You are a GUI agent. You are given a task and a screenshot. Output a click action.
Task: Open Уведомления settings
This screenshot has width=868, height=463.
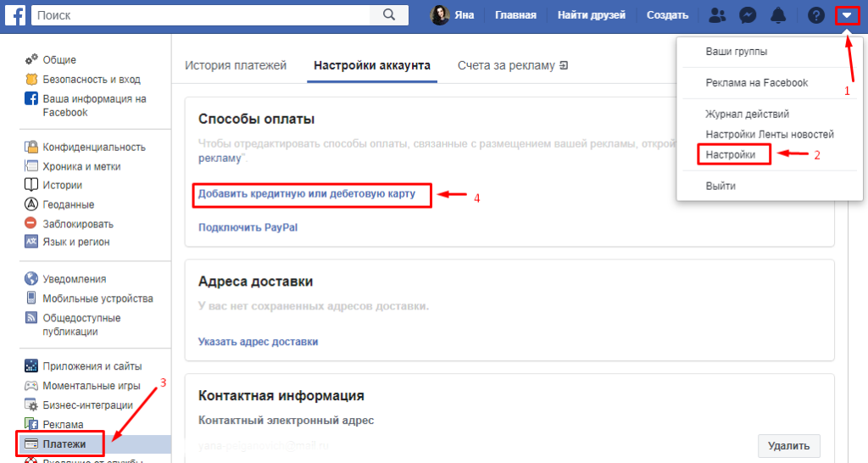point(75,279)
